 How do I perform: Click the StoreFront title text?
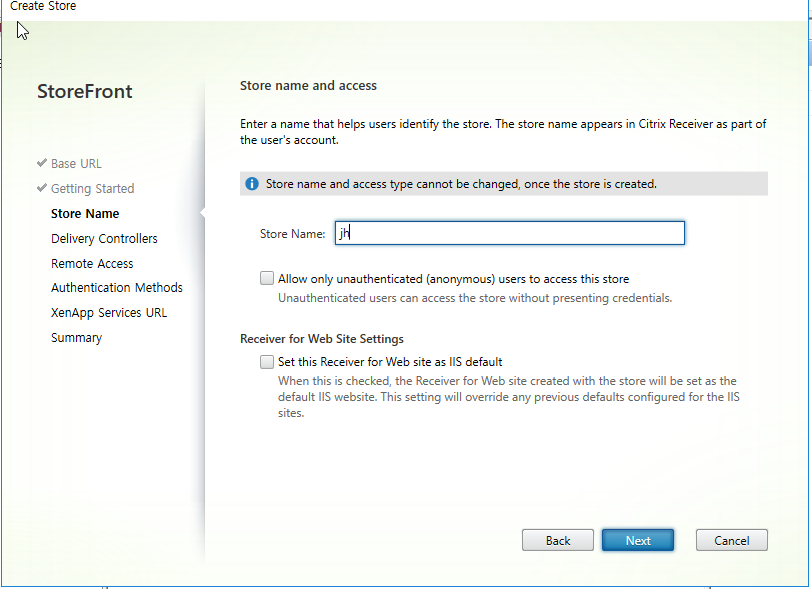coord(84,91)
